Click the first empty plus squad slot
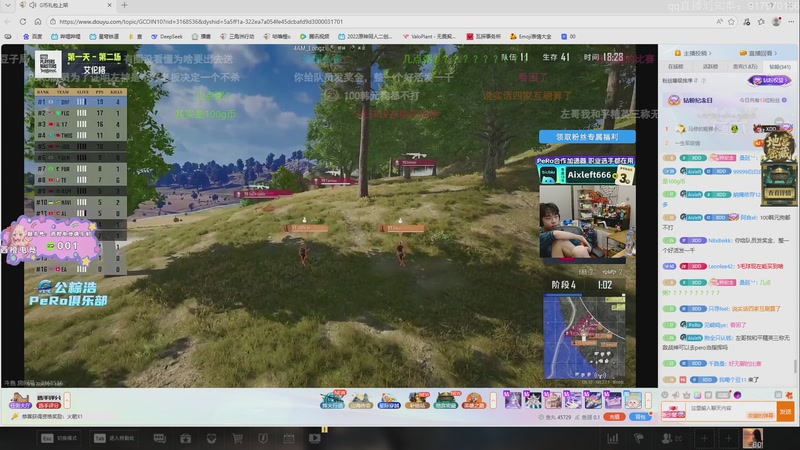800x450 pixels. click(705, 438)
